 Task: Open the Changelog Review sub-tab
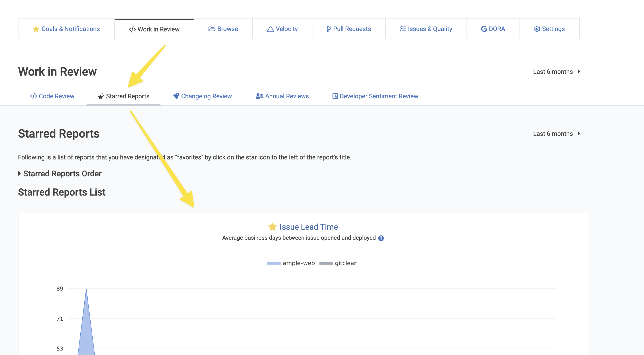pyautogui.click(x=202, y=96)
